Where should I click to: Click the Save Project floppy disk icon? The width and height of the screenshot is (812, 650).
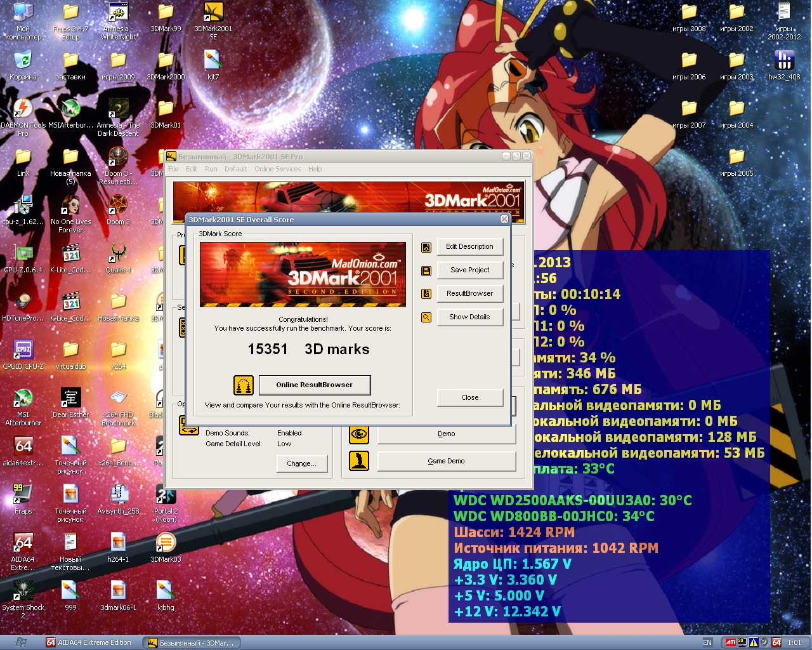coord(426,271)
